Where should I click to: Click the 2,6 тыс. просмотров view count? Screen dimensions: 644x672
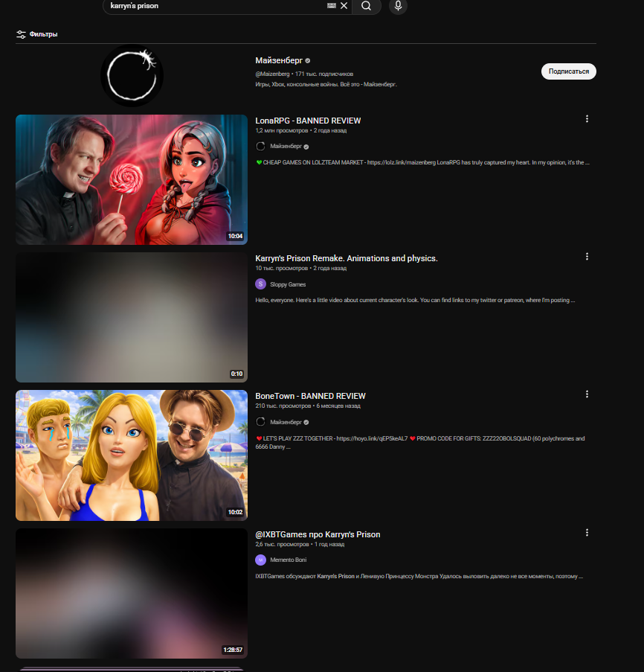tap(282, 544)
